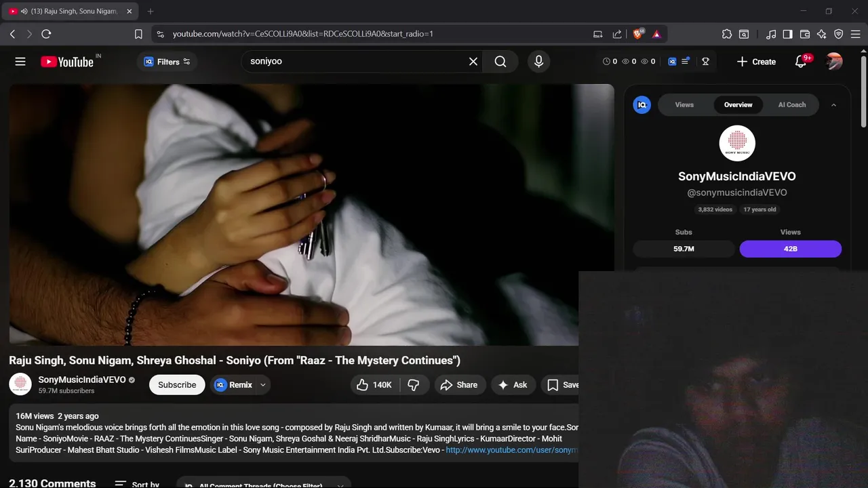Viewport: 868px width, 488px height.
Task: Click vidIQ logo in Overview panel
Action: 642,105
